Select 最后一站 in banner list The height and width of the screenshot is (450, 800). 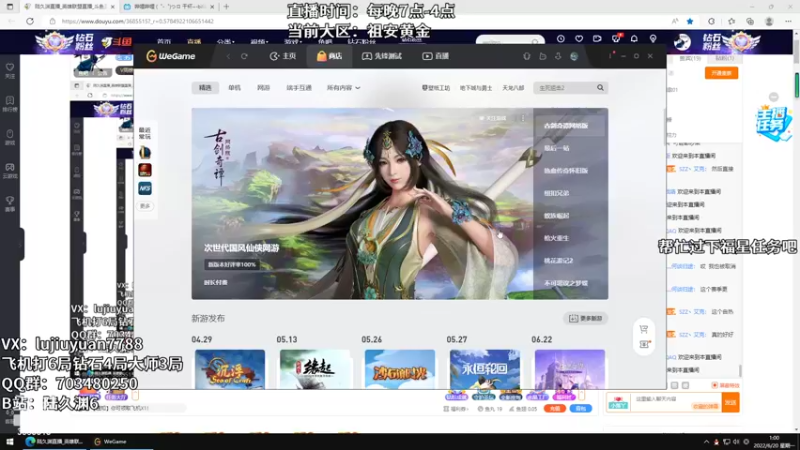(557, 148)
